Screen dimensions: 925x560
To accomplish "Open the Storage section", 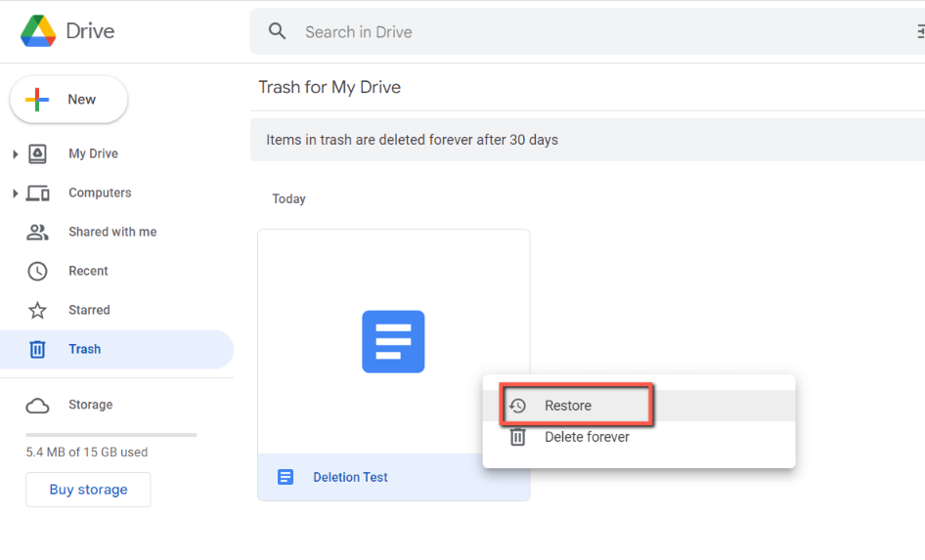I will [x=90, y=405].
